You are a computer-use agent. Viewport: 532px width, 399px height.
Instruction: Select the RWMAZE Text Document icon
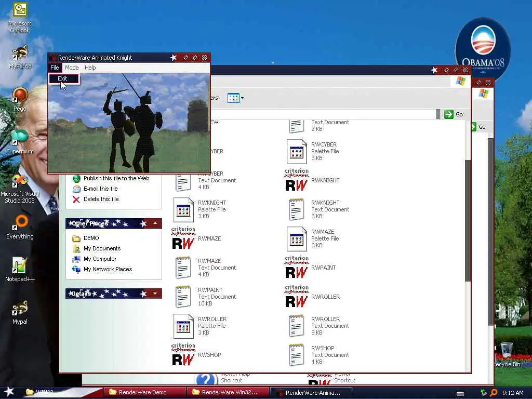pos(183,268)
